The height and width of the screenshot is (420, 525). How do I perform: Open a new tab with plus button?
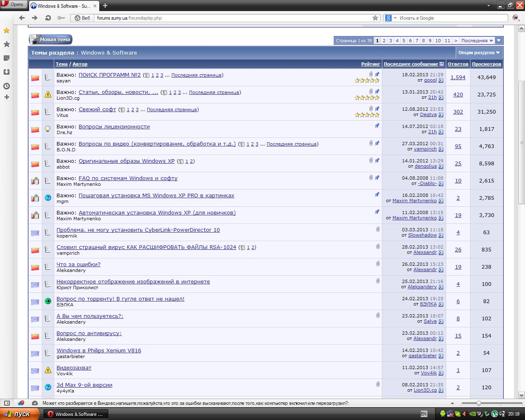[105, 5]
